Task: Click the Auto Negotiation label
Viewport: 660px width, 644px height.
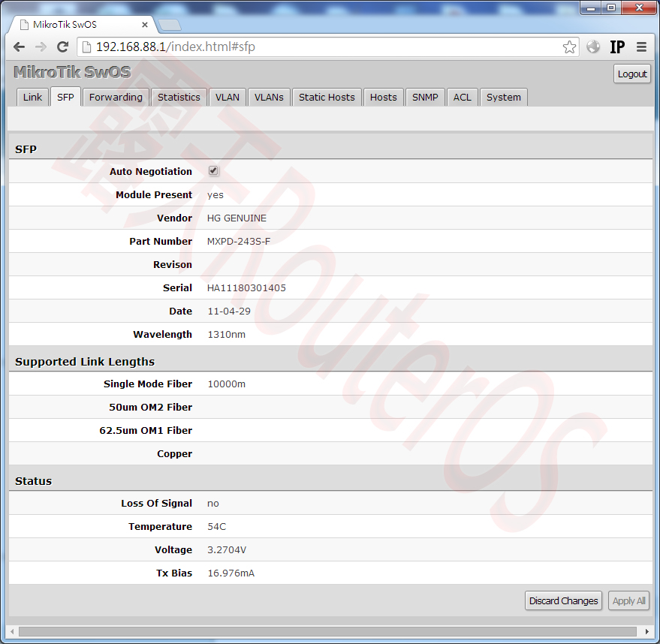Action: [151, 172]
